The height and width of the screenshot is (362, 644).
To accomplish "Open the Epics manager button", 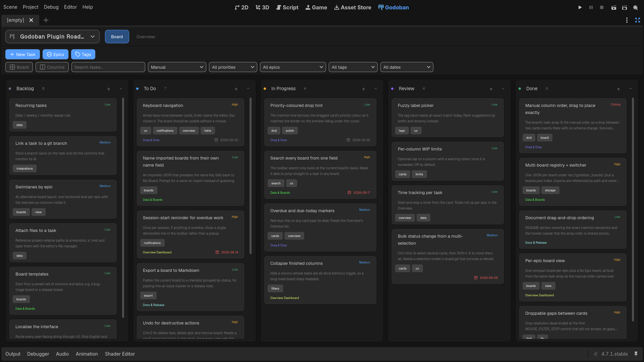I will click(55, 54).
